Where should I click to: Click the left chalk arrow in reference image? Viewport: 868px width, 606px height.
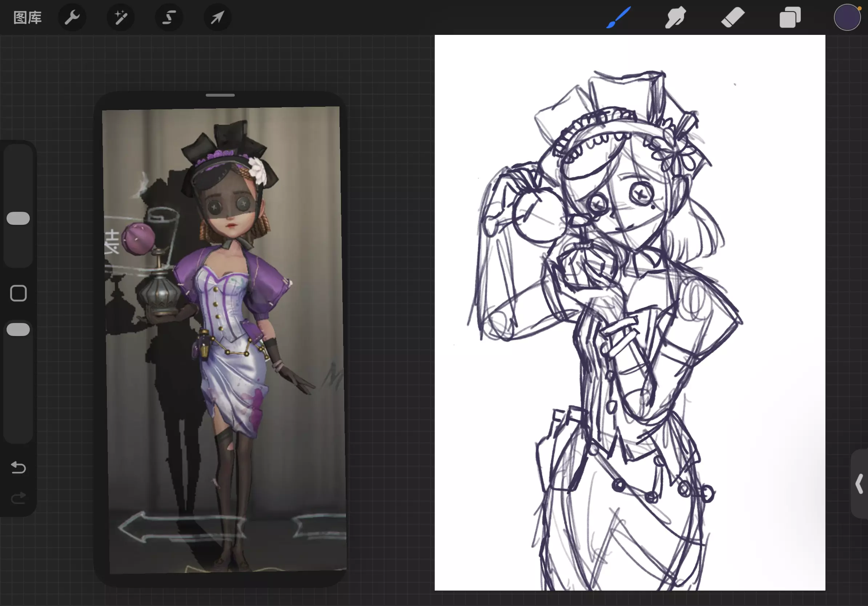tap(159, 526)
